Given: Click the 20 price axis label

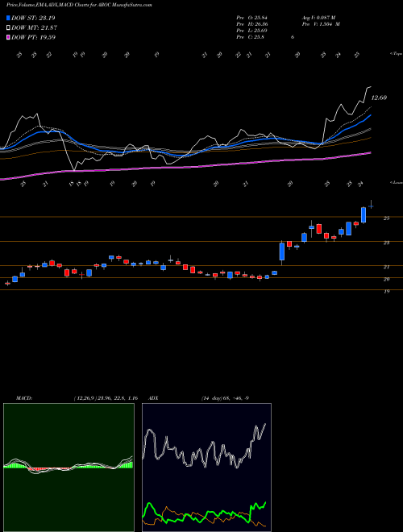Looking at the screenshot, I should click(386, 279).
